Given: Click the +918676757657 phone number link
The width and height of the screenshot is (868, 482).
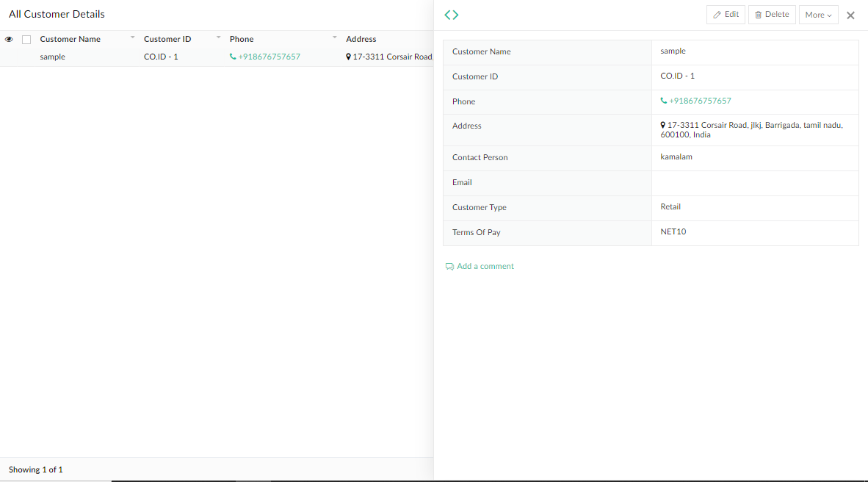Looking at the screenshot, I should (269, 56).
